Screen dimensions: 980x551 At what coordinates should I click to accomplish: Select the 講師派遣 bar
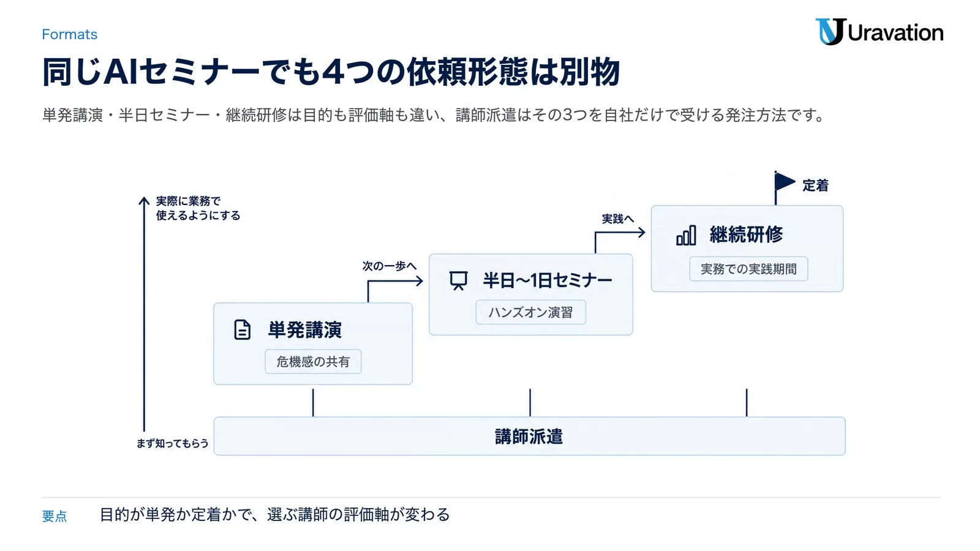(x=529, y=436)
